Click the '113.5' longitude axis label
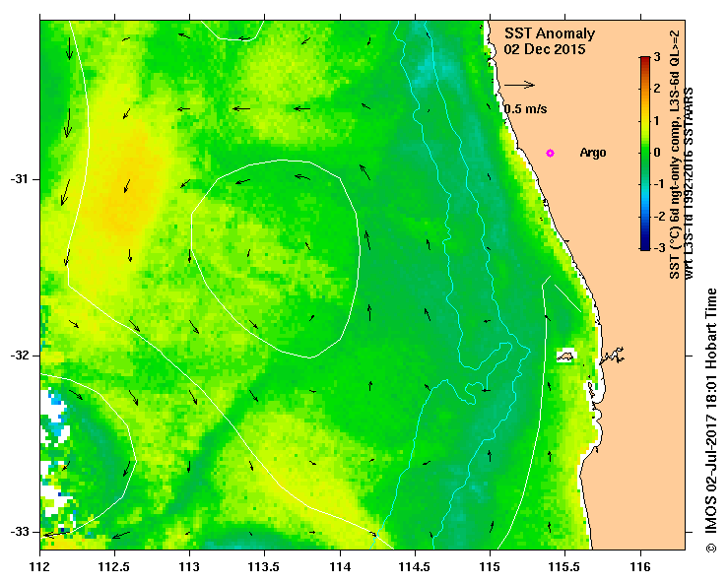728x583 pixels. click(265, 567)
